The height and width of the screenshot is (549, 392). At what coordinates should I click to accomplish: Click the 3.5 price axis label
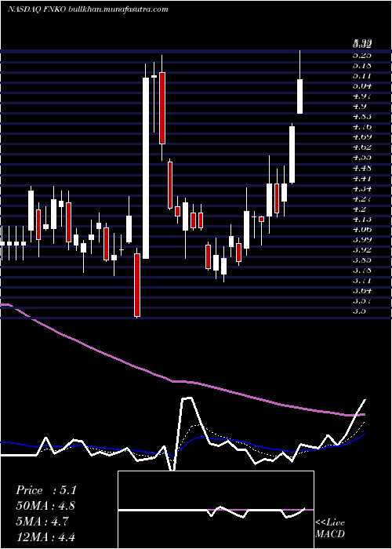click(x=359, y=311)
